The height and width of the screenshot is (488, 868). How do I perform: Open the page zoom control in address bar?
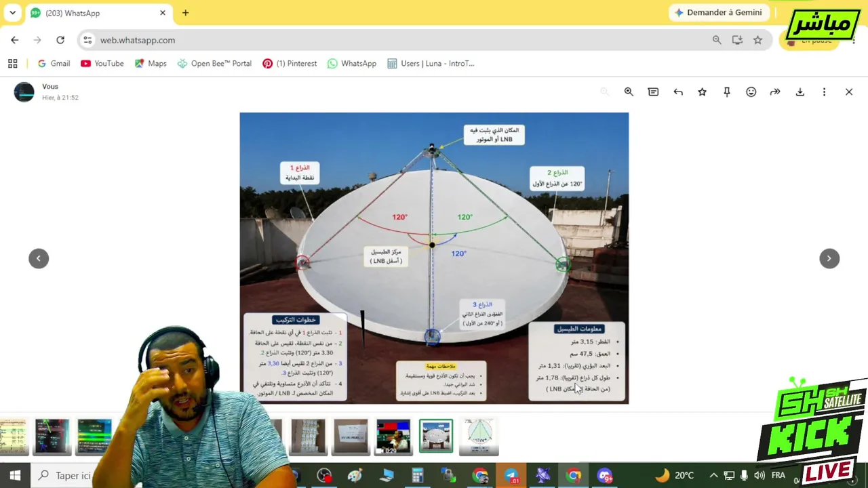pyautogui.click(x=717, y=40)
